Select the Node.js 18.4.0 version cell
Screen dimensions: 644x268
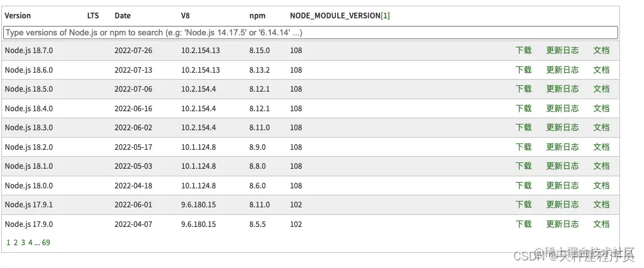pyautogui.click(x=29, y=109)
